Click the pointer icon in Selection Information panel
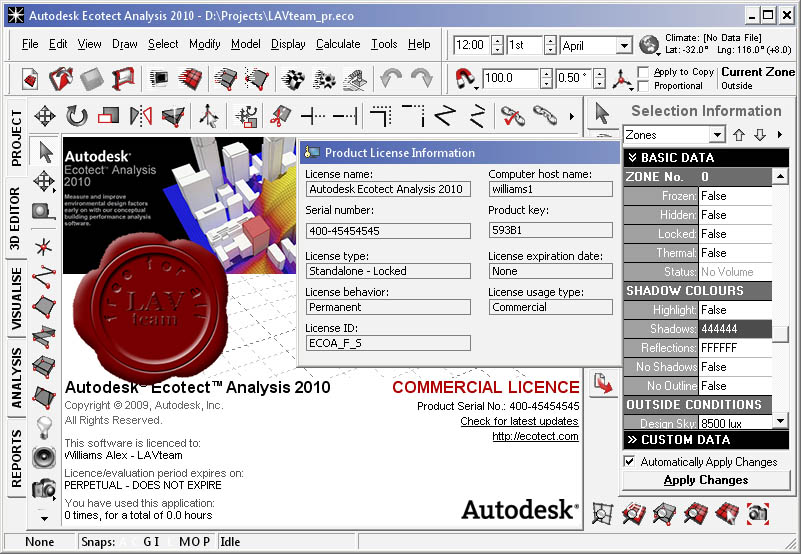 pos(602,113)
